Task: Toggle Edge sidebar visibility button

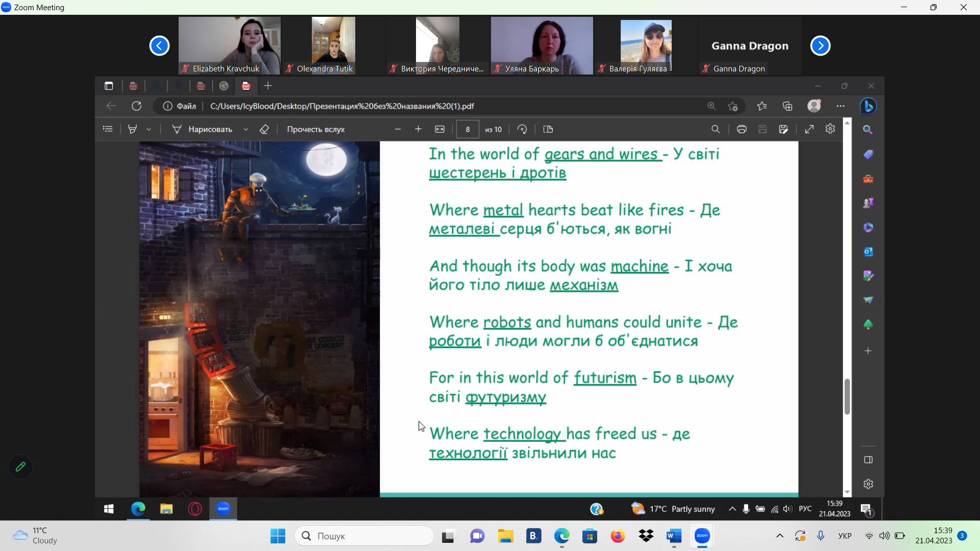Action: 868,460
